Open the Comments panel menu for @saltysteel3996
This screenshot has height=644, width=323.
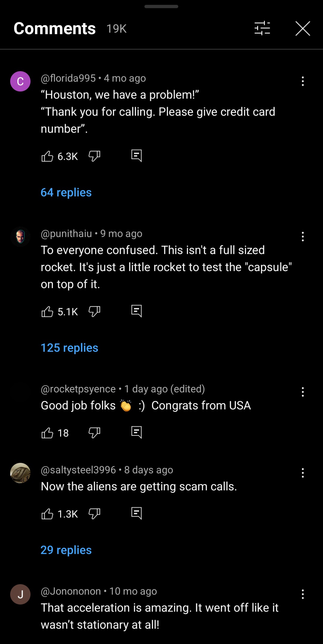303,473
